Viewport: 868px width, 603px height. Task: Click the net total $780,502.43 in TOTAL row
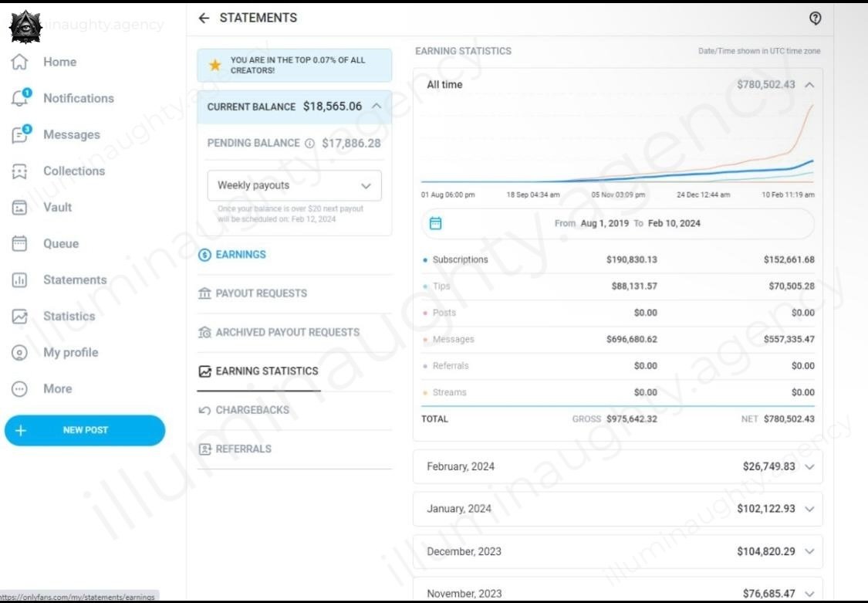click(789, 419)
